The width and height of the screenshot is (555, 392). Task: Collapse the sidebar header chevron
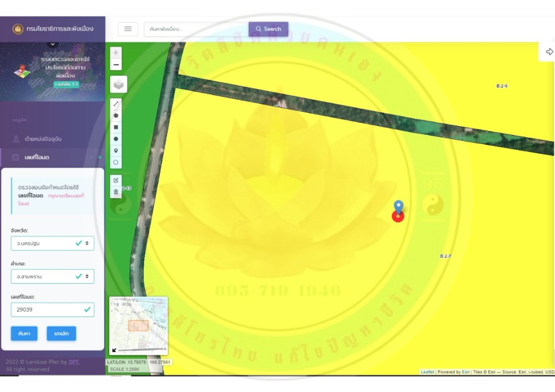(53, 44)
